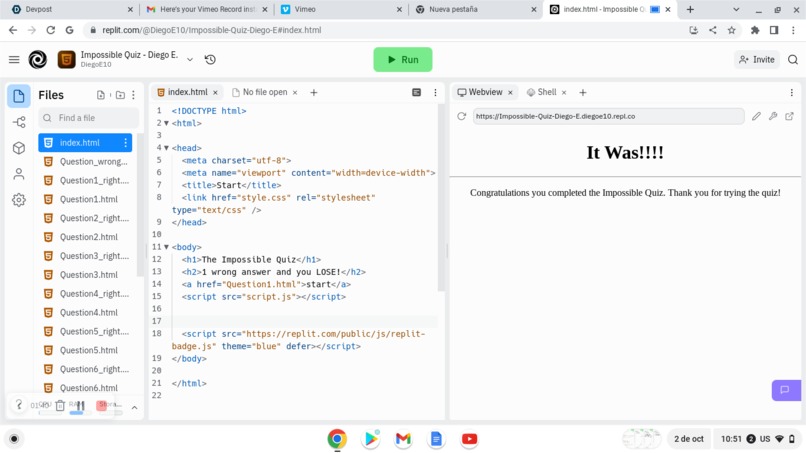Expand the repl name dropdown chevron

pyautogui.click(x=190, y=60)
